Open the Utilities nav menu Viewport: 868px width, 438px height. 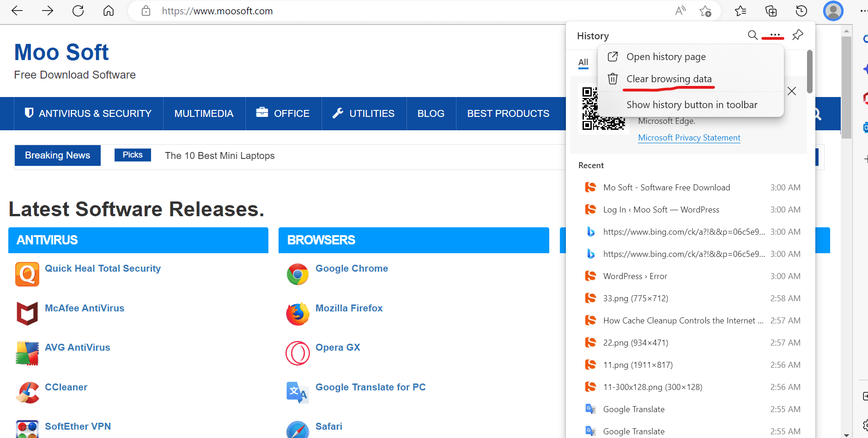(x=364, y=114)
